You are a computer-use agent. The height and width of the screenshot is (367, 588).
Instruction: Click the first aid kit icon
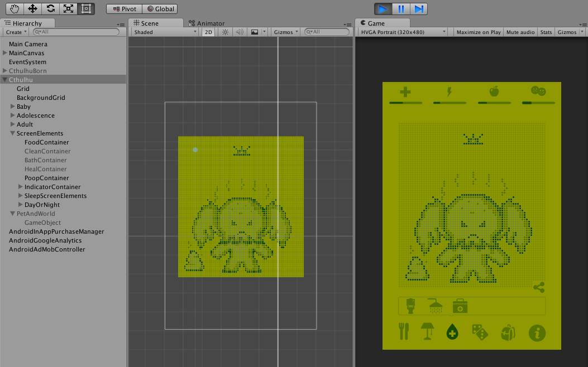[x=460, y=306]
